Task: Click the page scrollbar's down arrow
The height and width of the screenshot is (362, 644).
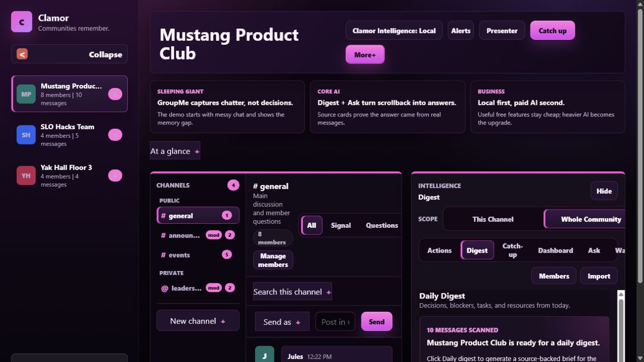Action: click(640, 358)
